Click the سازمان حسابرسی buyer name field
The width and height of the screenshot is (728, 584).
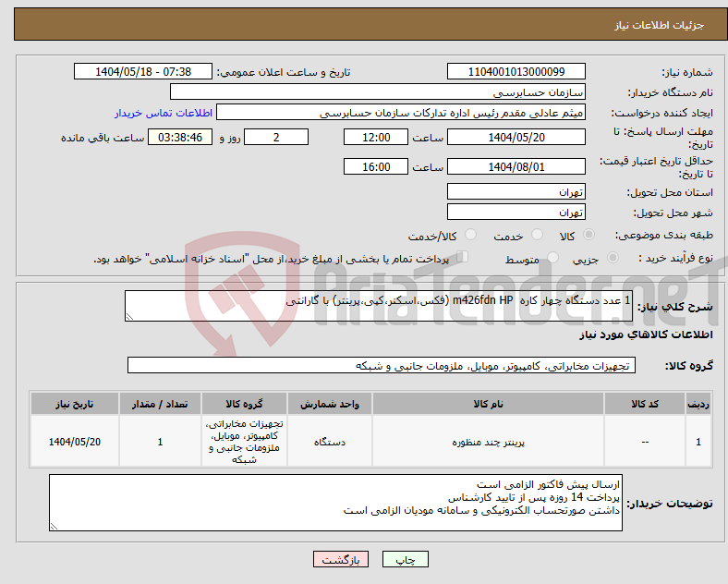tap(378, 91)
